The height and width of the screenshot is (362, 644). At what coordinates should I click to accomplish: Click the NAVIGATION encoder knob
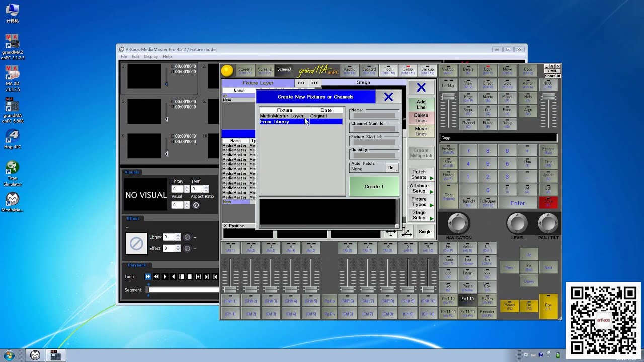coord(458,223)
